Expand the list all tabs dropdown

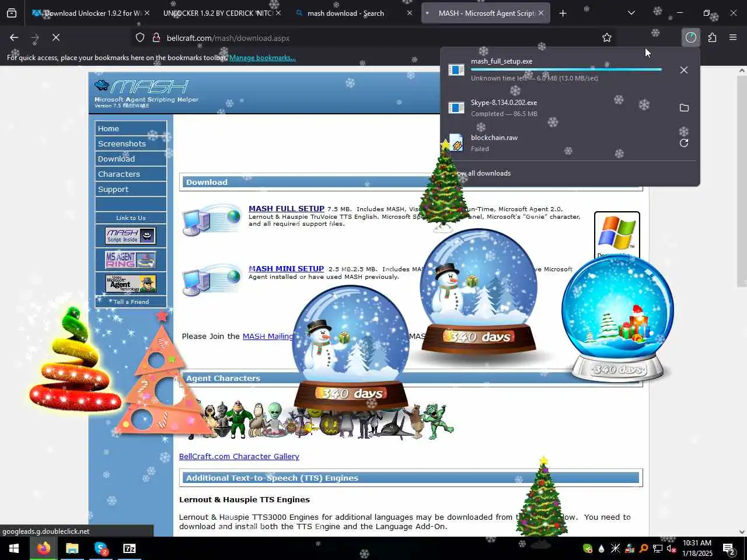tap(631, 13)
